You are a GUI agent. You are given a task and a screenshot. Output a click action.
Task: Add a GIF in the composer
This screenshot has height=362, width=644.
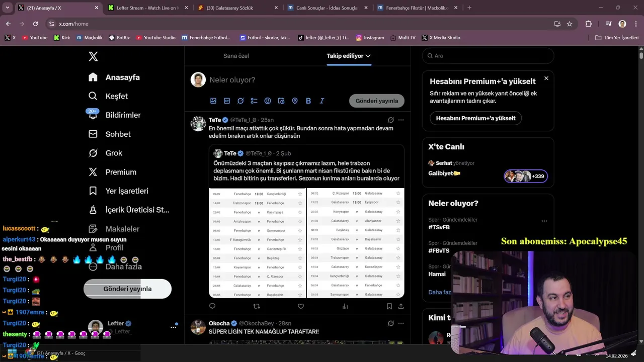click(x=227, y=101)
